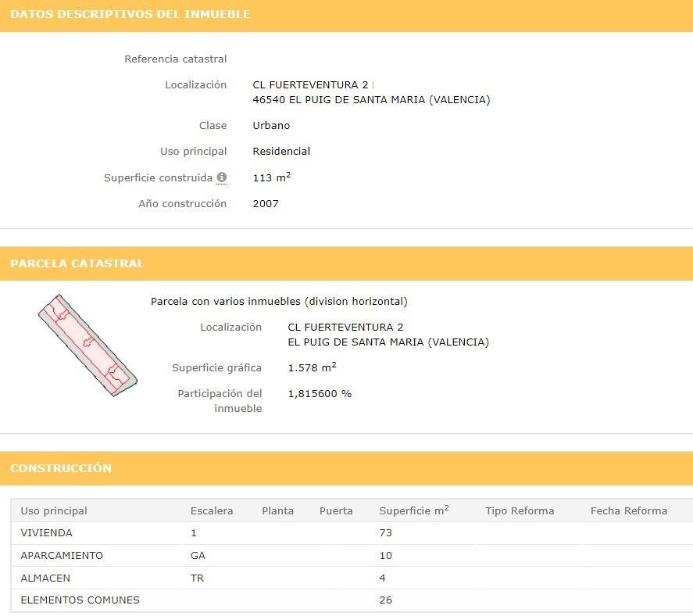The width and height of the screenshot is (693, 616).
Task: Select the 'ALMACEN' table row cell
Action: (x=45, y=578)
